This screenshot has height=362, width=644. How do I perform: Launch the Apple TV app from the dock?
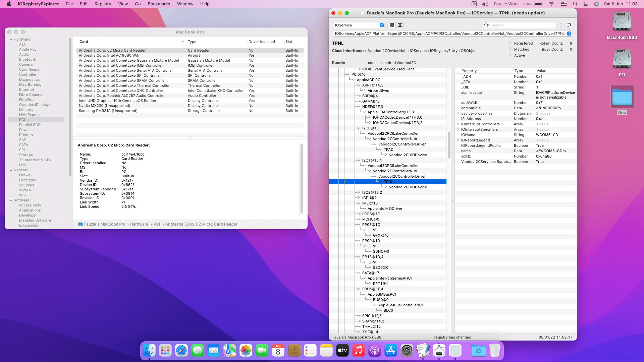click(x=342, y=351)
